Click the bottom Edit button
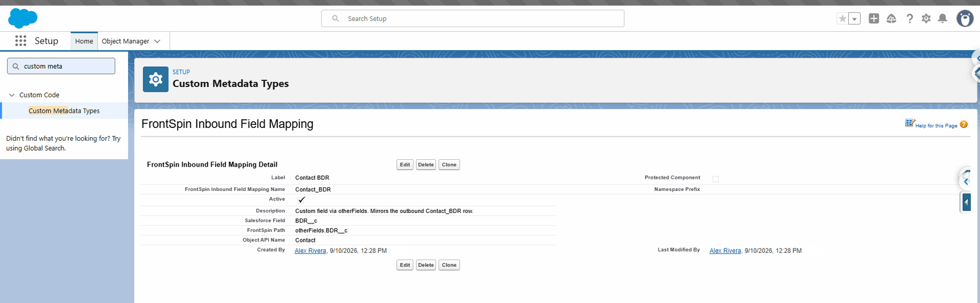This screenshot has height=303, width=980. (x=405, y=265)
